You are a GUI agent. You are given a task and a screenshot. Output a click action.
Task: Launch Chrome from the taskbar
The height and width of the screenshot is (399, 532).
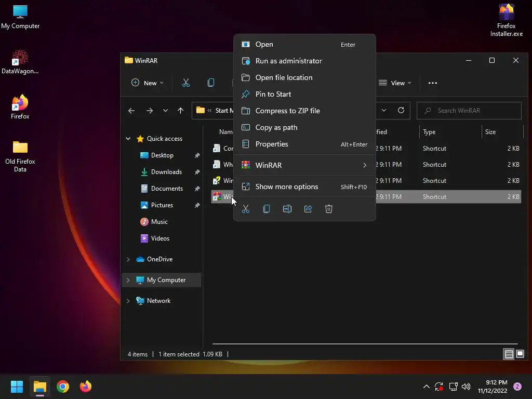[63, 387]
